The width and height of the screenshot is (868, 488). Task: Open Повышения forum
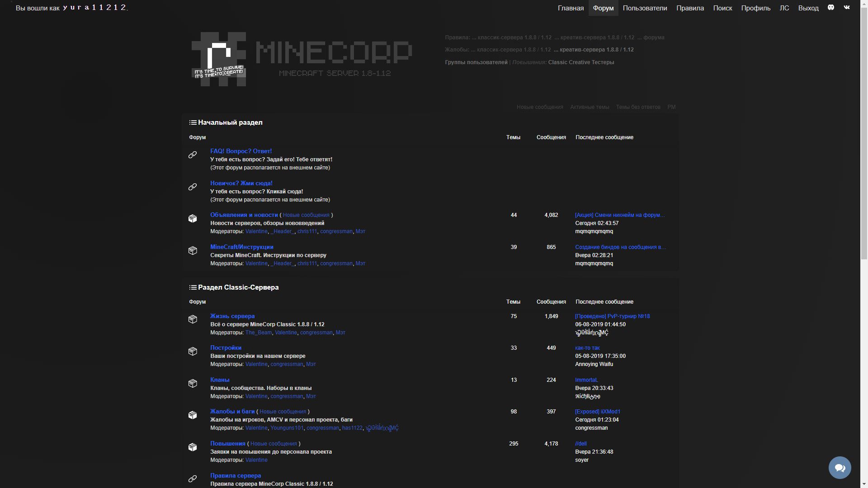tap(228, 444)
